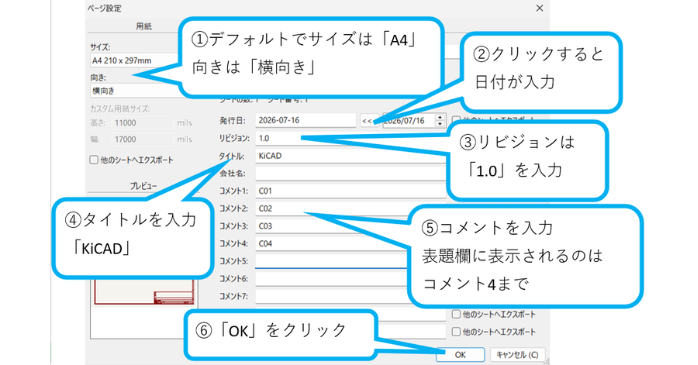Click the empty 会社名 field
698x365 pixels.
coord(351,173)
